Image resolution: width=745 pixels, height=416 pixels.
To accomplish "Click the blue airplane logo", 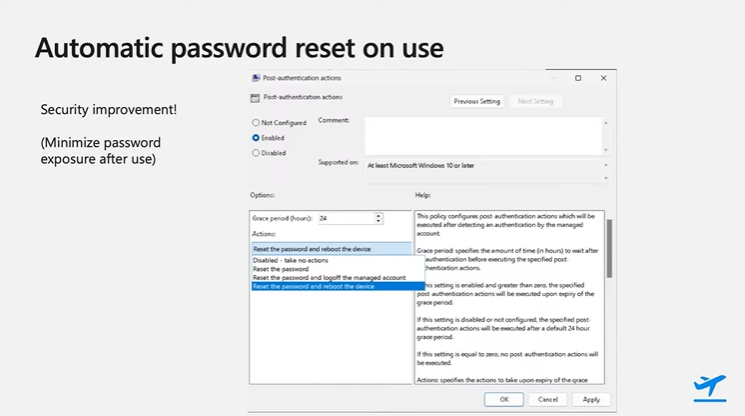I will pyautogui.click(x=710, y=388).
